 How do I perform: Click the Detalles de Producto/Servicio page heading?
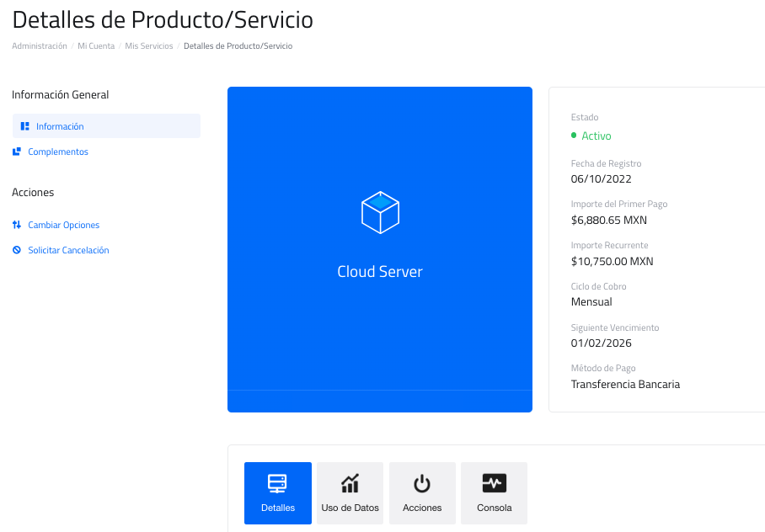coord(163,19)
